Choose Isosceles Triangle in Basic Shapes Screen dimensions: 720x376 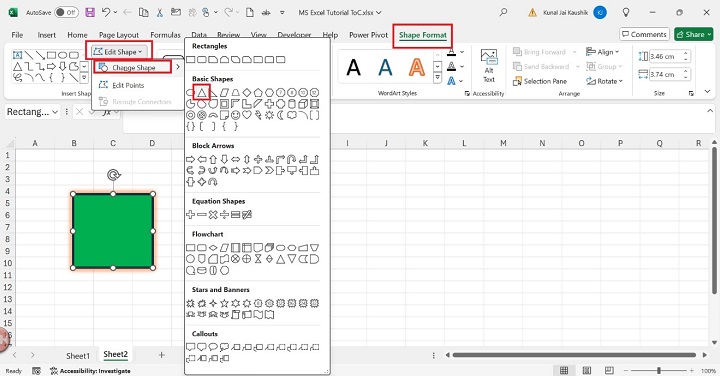(202, 93)
